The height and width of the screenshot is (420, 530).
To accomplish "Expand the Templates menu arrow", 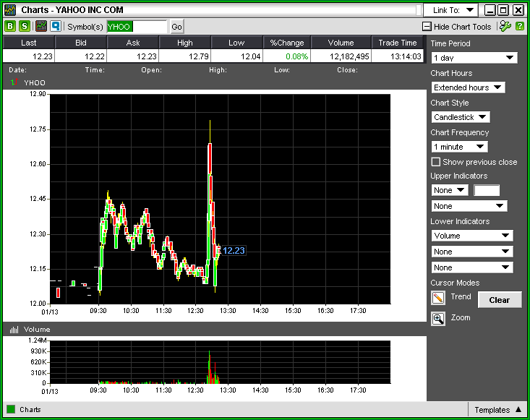I will [x=518, y=410].
